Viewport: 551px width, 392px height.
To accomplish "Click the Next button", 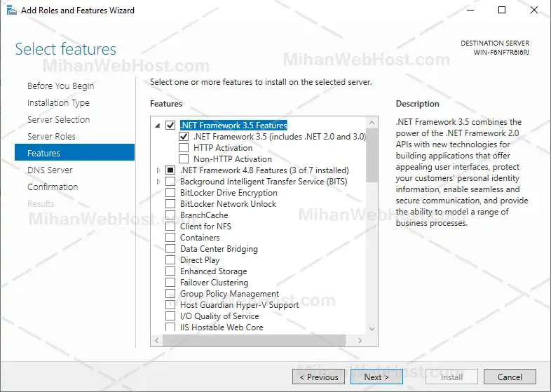I will [376, 377].
